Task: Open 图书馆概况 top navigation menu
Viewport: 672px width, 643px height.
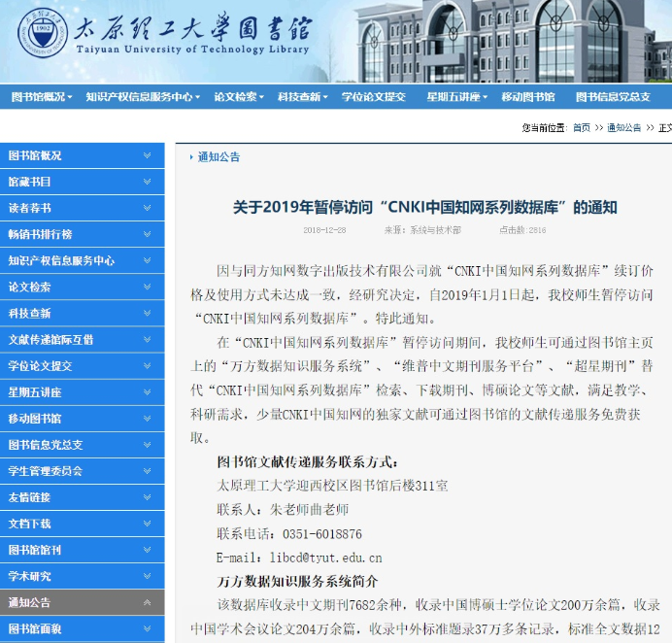Action: tap(42, 97)
